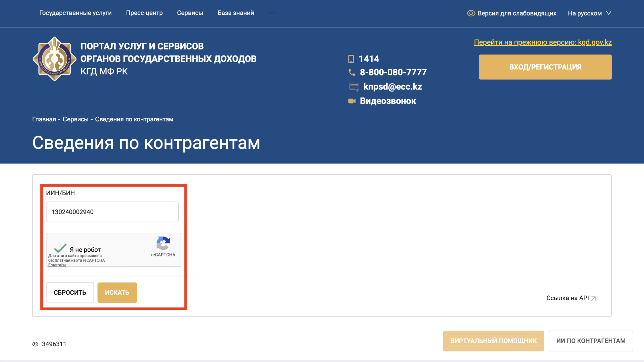
Task: Open Версия для слабовидящих link
Action: pyautogui.click(x=517, y=13)
